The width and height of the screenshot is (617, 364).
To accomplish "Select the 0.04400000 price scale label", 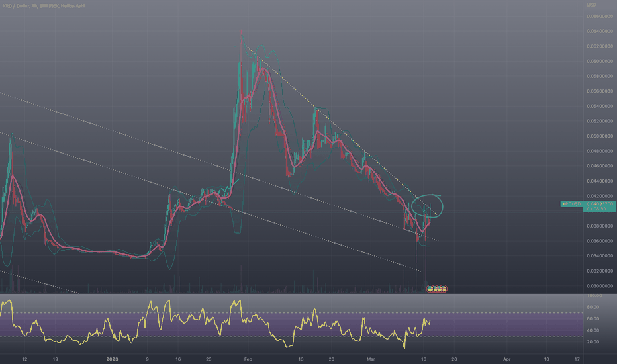I will click(600, 181).
